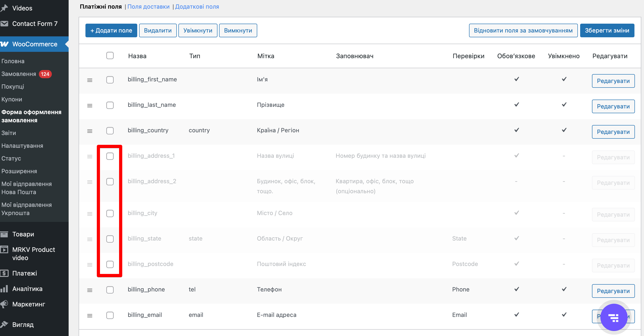644x336 pixels.
Task: Open Замовлення menu item with 124 badge
Action: pos(19,74)
